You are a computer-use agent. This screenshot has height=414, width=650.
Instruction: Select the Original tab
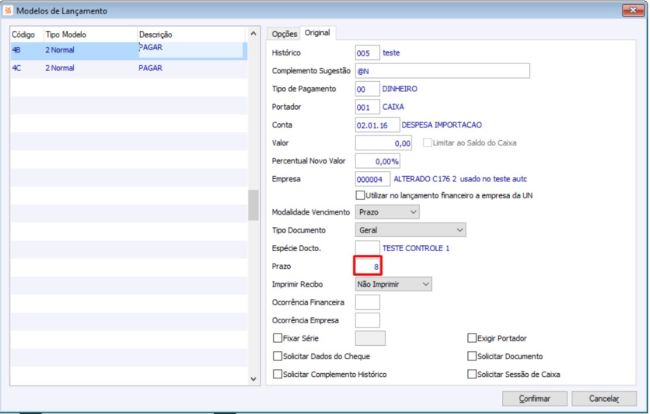click(318, 33)
